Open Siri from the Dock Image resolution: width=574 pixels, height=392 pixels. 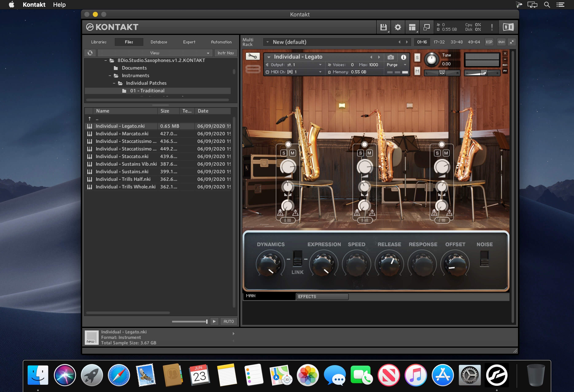tap(65, 375)
